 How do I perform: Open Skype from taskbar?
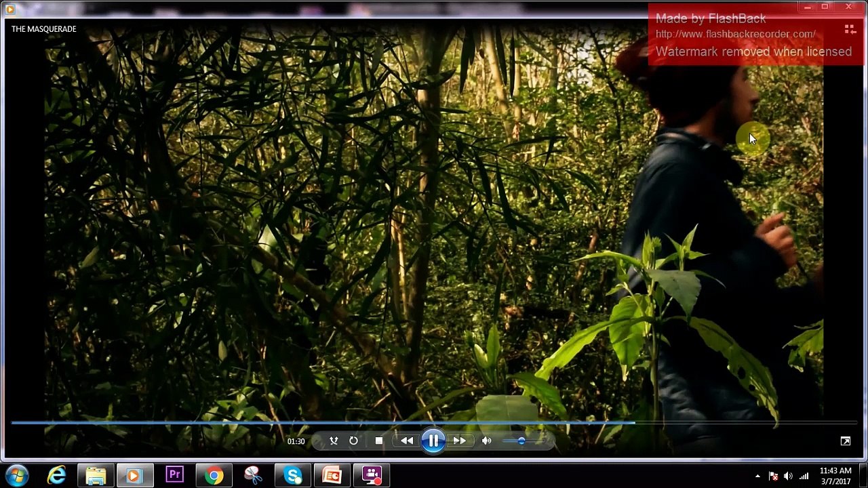coord(292,476)
